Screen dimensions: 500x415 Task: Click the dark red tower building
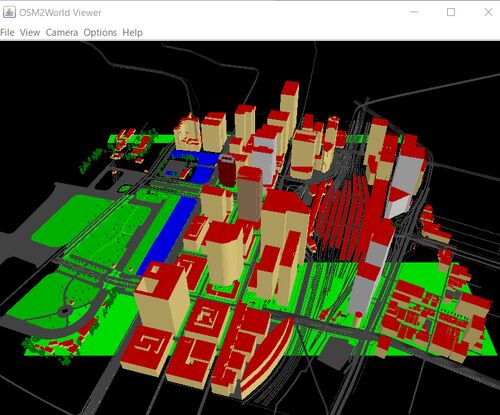[227, 171]
